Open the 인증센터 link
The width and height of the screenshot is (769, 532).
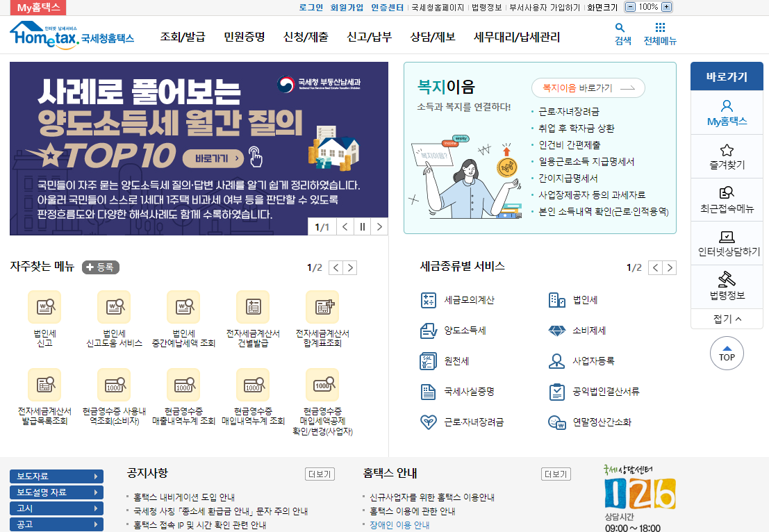(x=387, y=8)
